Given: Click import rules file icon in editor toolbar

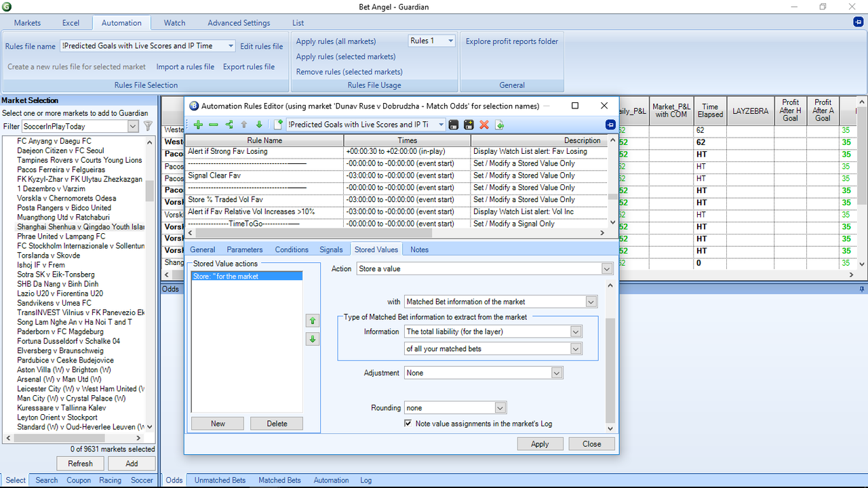Looking at the screenshot, I should click(500, 125).
